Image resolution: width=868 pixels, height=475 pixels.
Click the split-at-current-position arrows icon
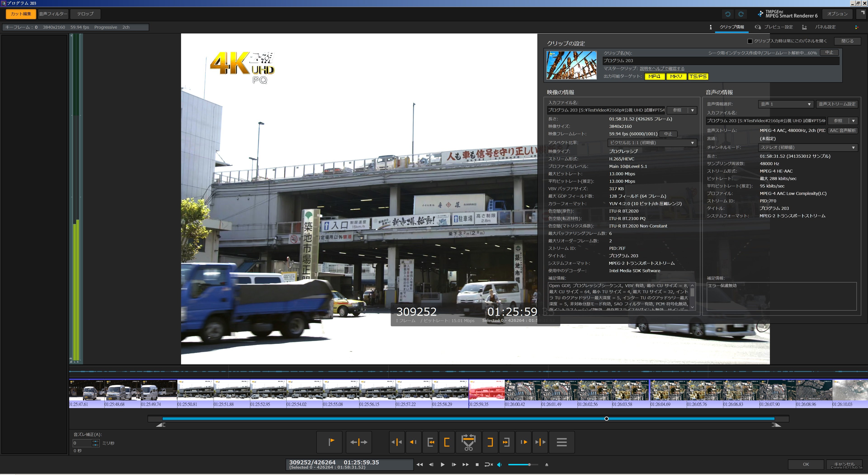[359, 442]
